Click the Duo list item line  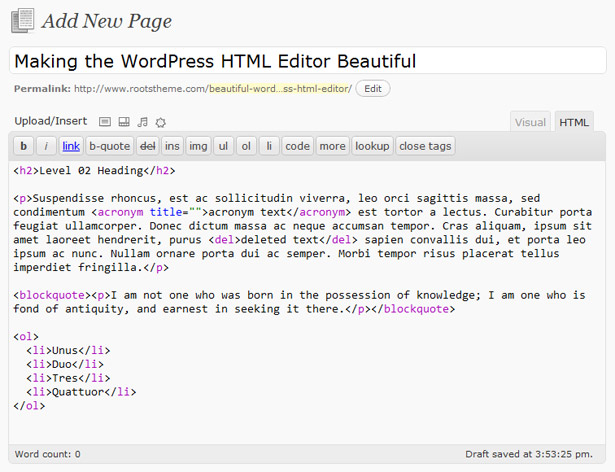click(65, 364)
